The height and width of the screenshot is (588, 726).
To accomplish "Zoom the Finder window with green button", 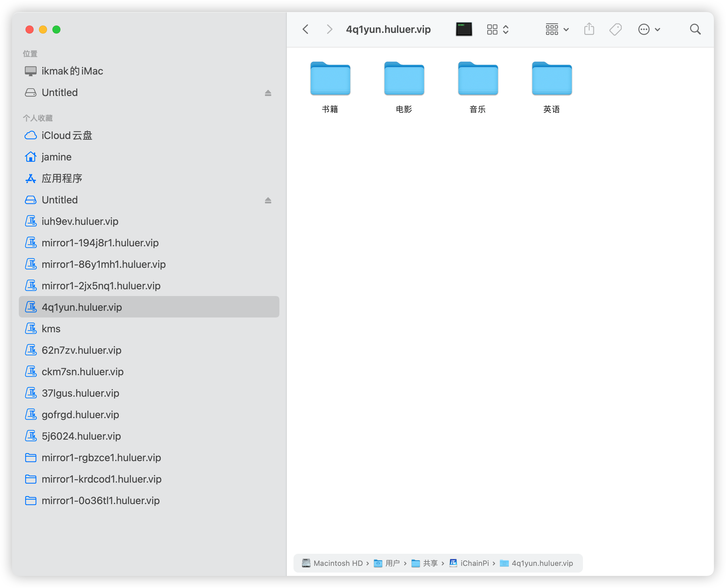I will (57, 30).
